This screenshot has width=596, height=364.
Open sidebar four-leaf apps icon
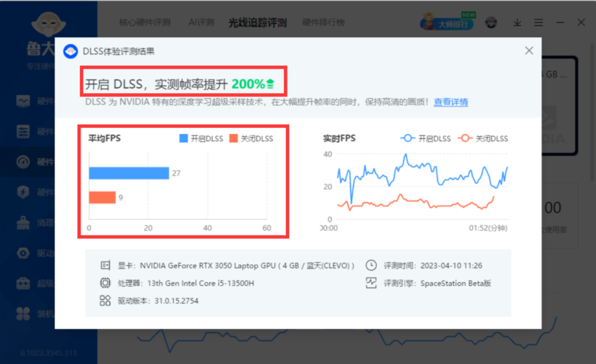(23, 314)
